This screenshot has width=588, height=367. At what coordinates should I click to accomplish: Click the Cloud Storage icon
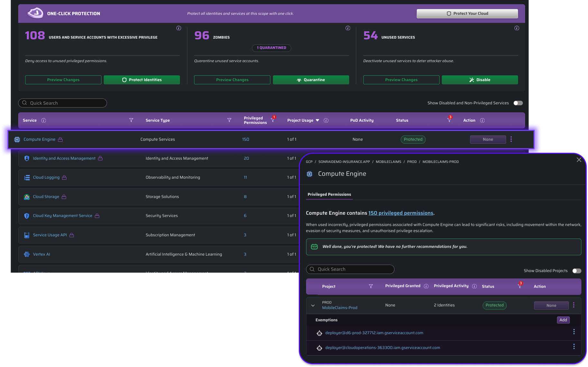click(x=27, y=197)
